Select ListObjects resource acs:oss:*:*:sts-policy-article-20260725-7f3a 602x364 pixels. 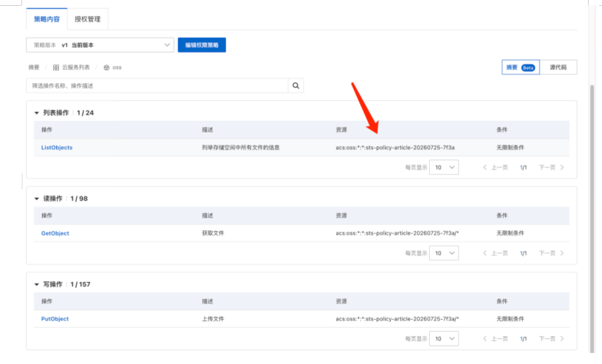point(395,148)
